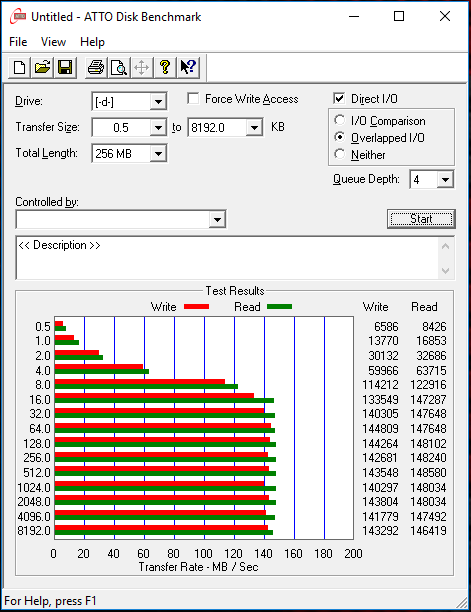Click status bar text For Help, press F1
This screenshot has width=471, height=612.
tap(50, 601)
